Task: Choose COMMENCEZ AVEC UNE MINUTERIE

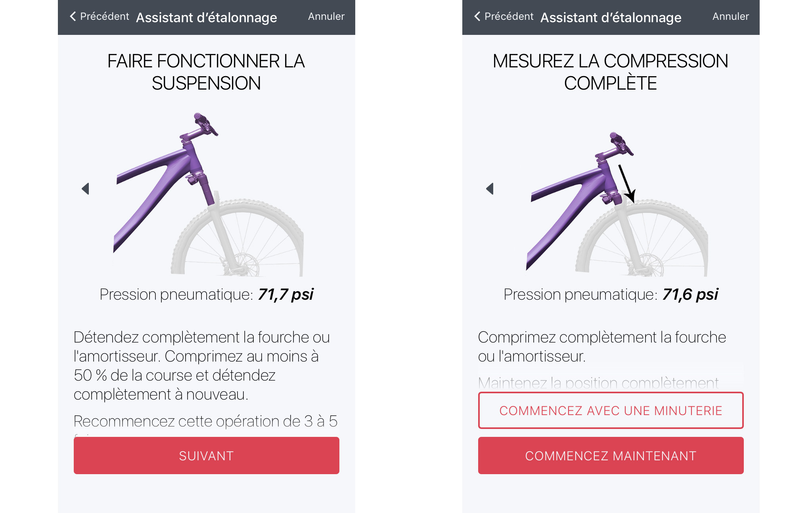Action: [611, 410]
